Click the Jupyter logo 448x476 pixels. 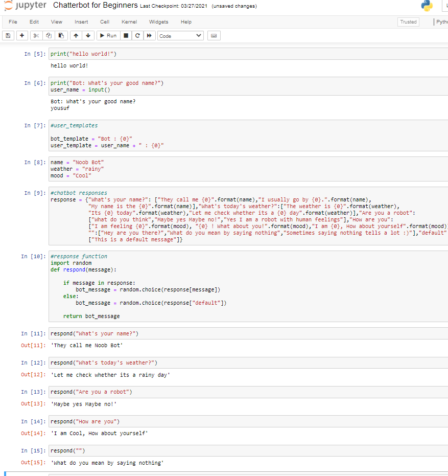[x=25, y=6]
